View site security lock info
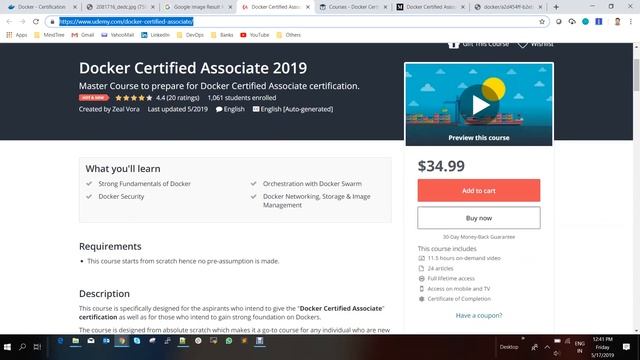 [52, 22]
